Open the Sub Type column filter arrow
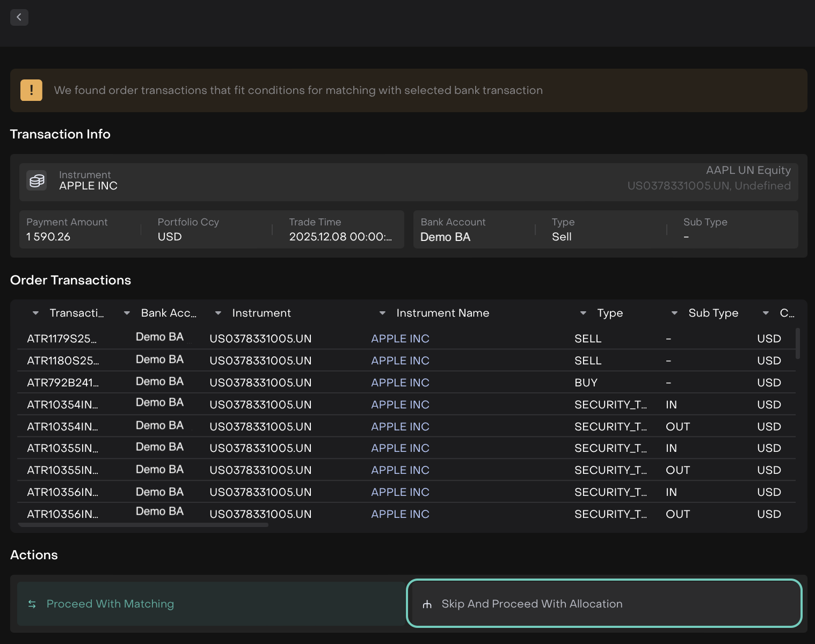 674,313
